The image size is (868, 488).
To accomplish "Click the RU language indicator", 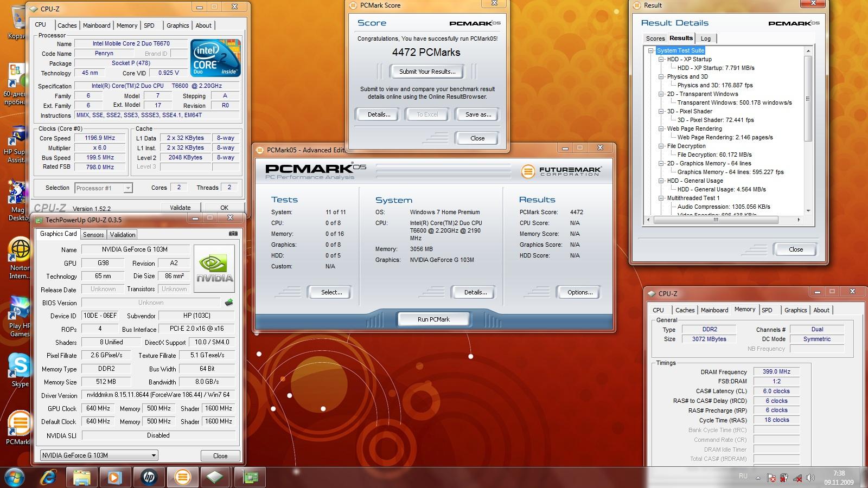I will point(743,476).
